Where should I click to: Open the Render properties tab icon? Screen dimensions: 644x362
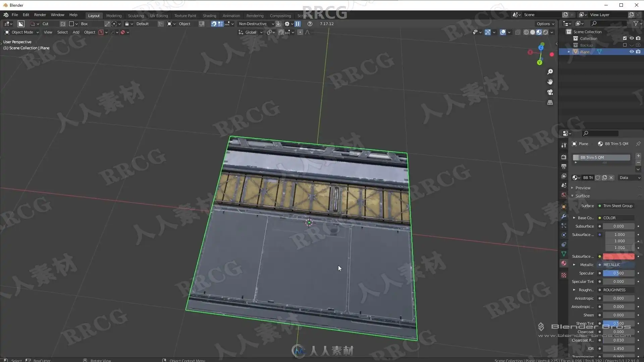564,157
